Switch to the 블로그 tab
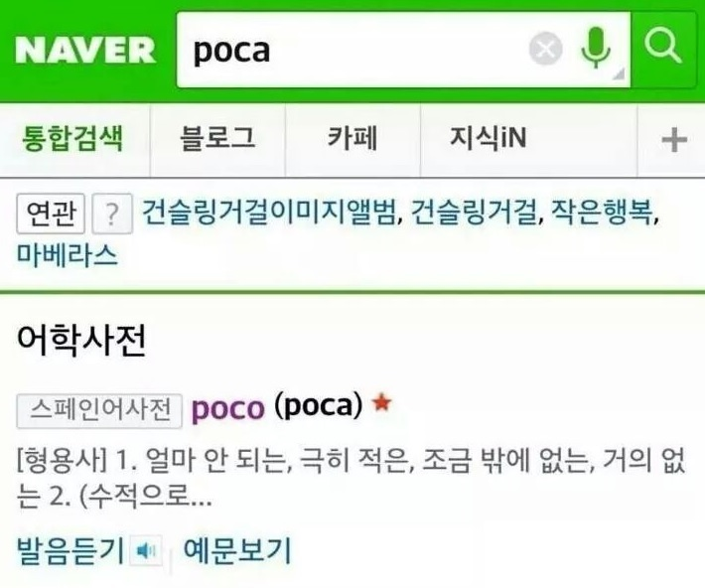 [217, 138]
